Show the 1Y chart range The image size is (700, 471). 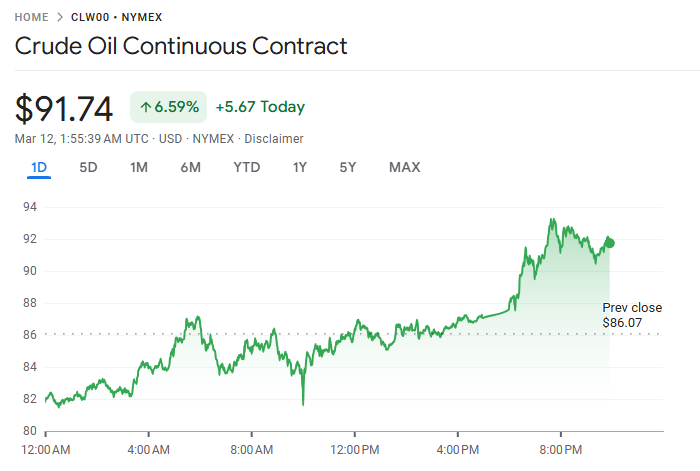(x=300, y=167)
